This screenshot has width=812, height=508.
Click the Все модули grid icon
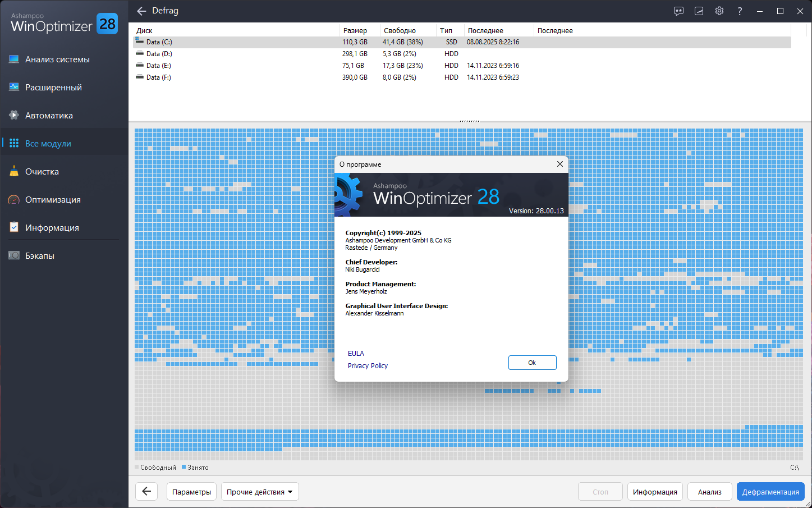point(14,143)
